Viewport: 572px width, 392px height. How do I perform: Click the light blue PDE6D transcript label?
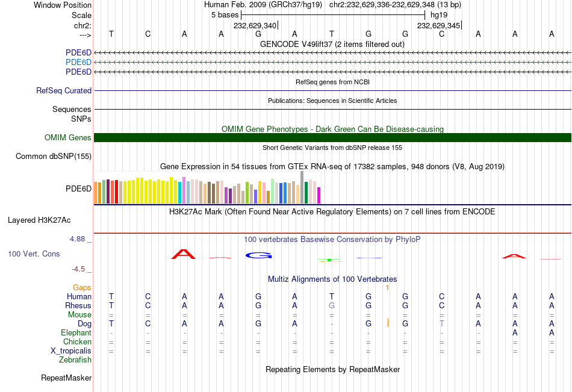78,63
